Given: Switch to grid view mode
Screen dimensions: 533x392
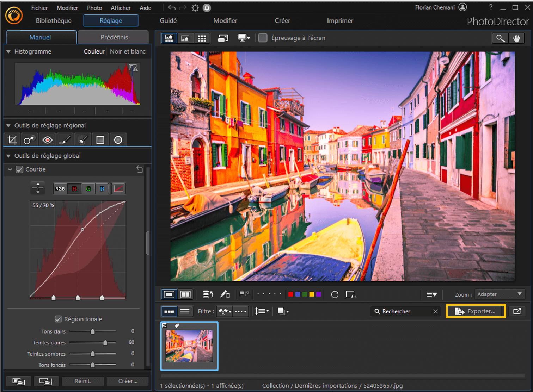Looking at the screenshot, I should click(x=202, y=38).
